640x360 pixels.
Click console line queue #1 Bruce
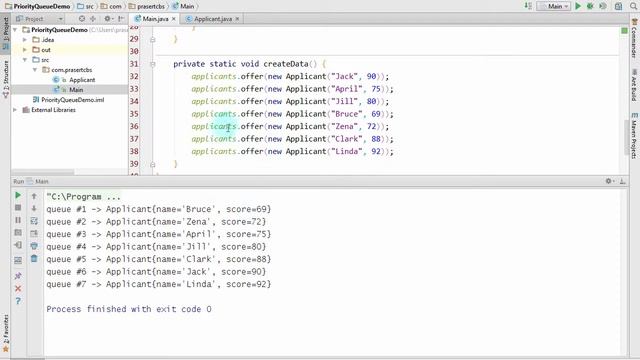pyautogui.click(x=158, y=209)
